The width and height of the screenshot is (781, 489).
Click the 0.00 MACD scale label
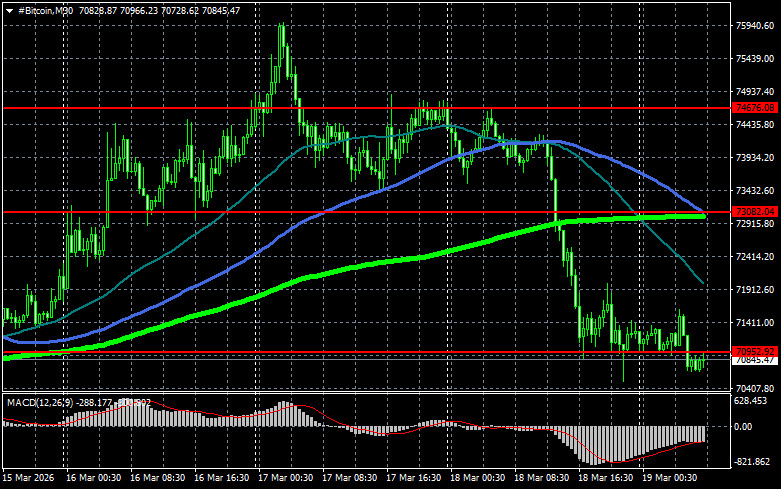pyautogui.click(x=743, y=427)
